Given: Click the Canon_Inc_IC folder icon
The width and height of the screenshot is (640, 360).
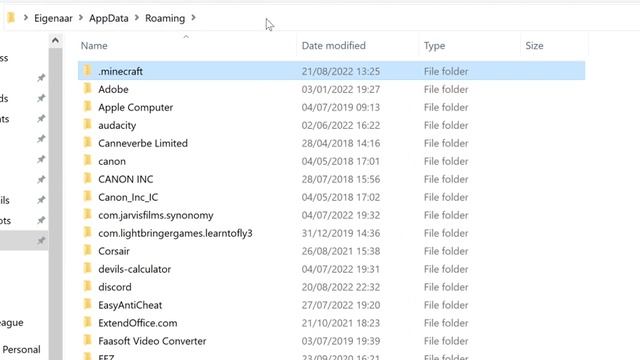Looking at the screenshot, I should pyautogui.click(x=87, y=196).
